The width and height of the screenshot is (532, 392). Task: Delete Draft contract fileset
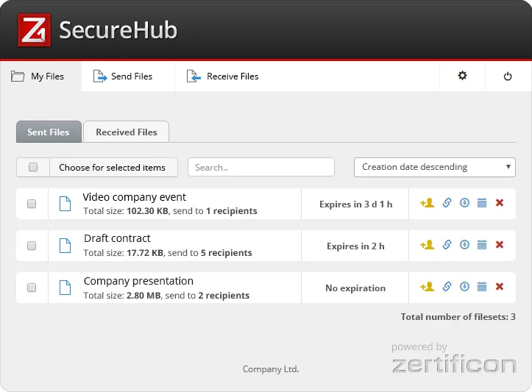pyautogui.click(x=500, y=244)
